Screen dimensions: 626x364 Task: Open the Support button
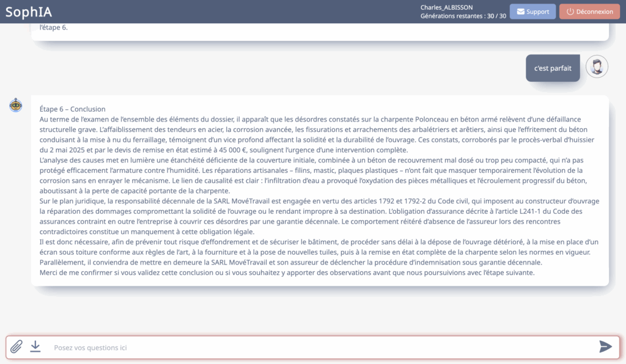coord(532,12)
